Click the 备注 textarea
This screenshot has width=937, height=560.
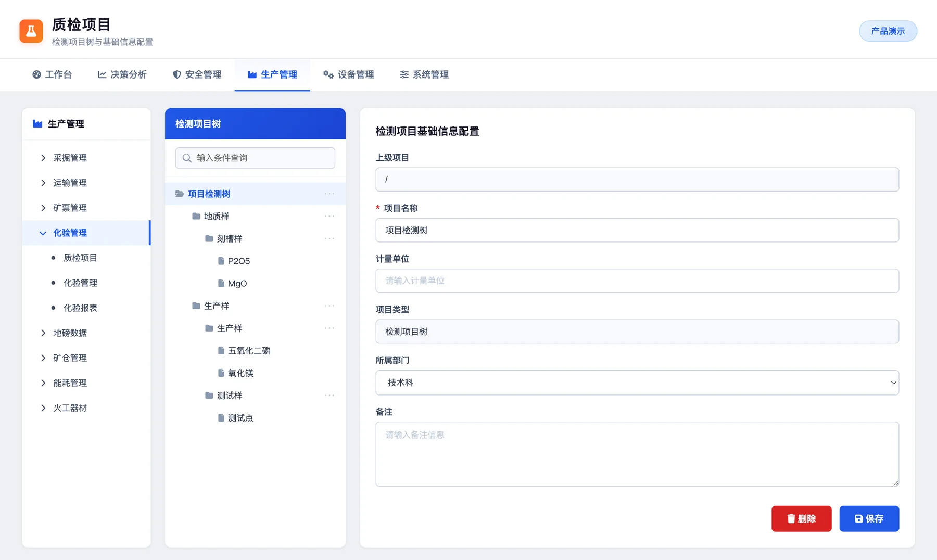637,454
